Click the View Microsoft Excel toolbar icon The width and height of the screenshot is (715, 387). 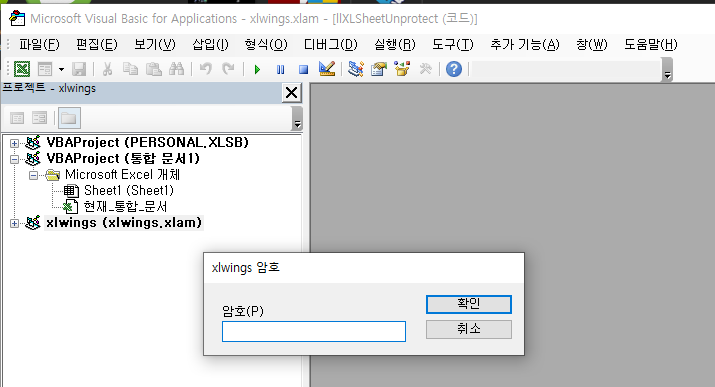[22, 69]
